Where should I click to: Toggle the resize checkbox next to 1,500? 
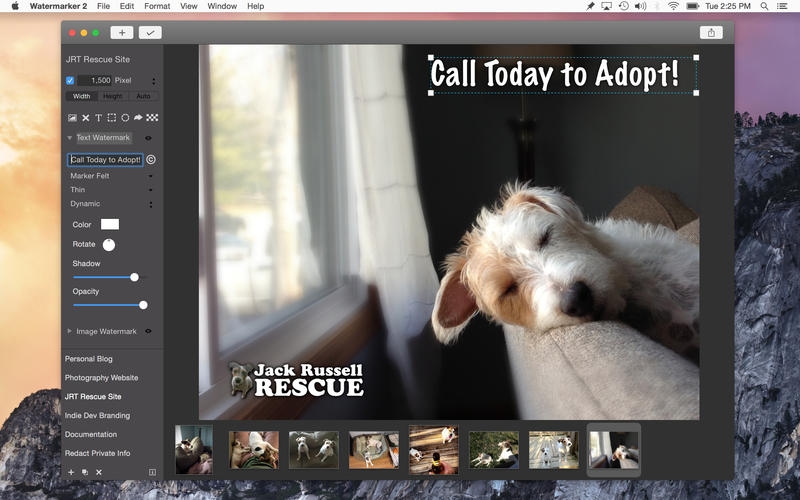click(x=70, y=81)
